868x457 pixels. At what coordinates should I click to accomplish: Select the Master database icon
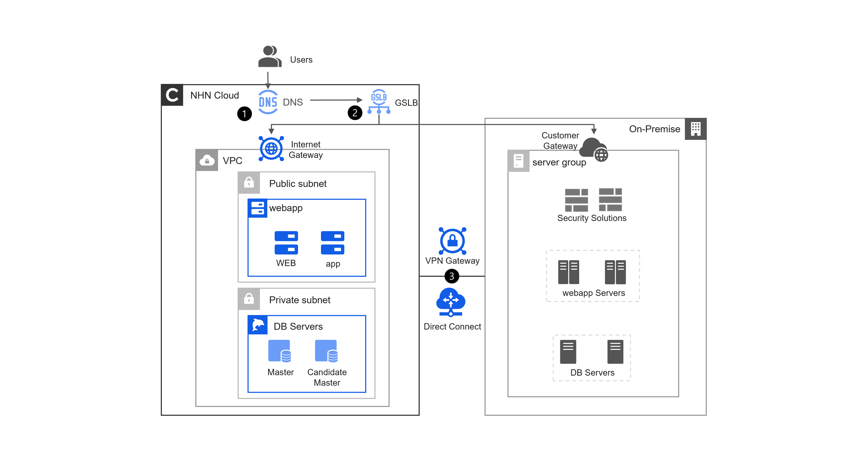pyautogui.click(x=280, y=351)
